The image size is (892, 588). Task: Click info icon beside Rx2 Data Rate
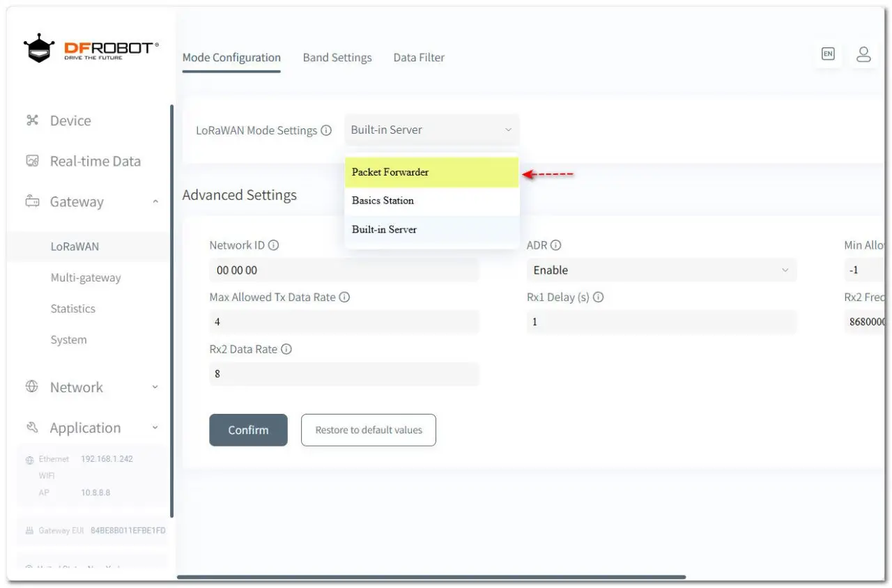pos(286,349)
